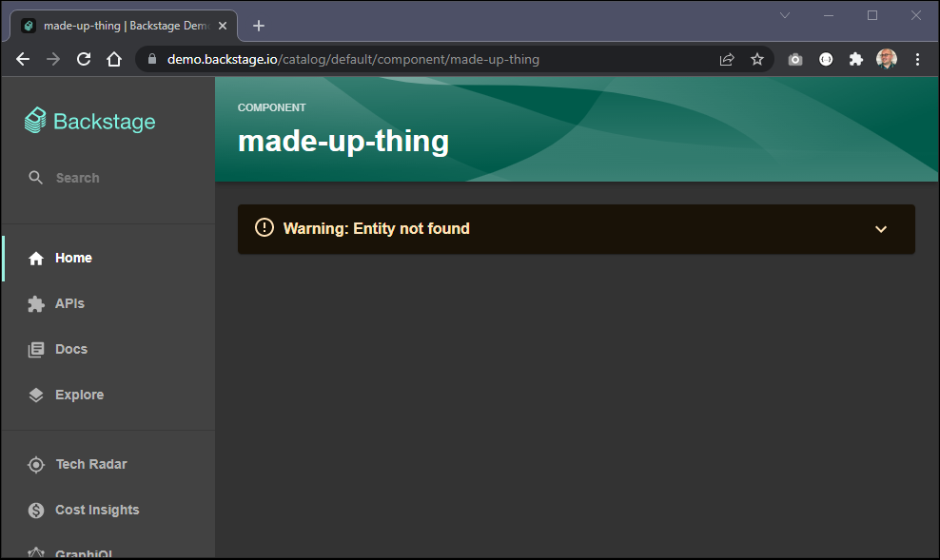Open Cost Insights in the sidebar

tap(108, 510)
